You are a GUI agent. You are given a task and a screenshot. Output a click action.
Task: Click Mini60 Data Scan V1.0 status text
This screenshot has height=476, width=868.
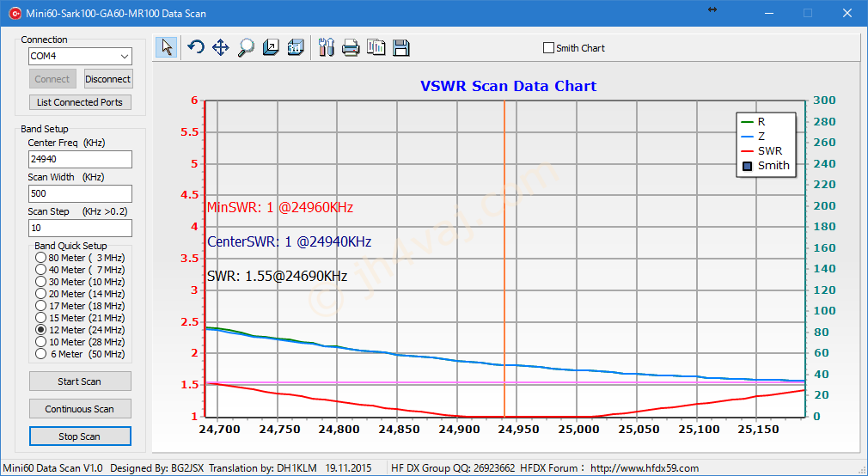[52, 468]
